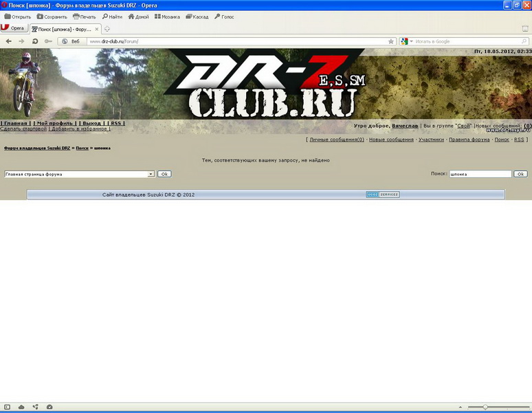Viewport: 532px width, 413px height.
Task: Click the magnifier icon in Google search box
Action: pyautogui.click(x=524, y=41)
